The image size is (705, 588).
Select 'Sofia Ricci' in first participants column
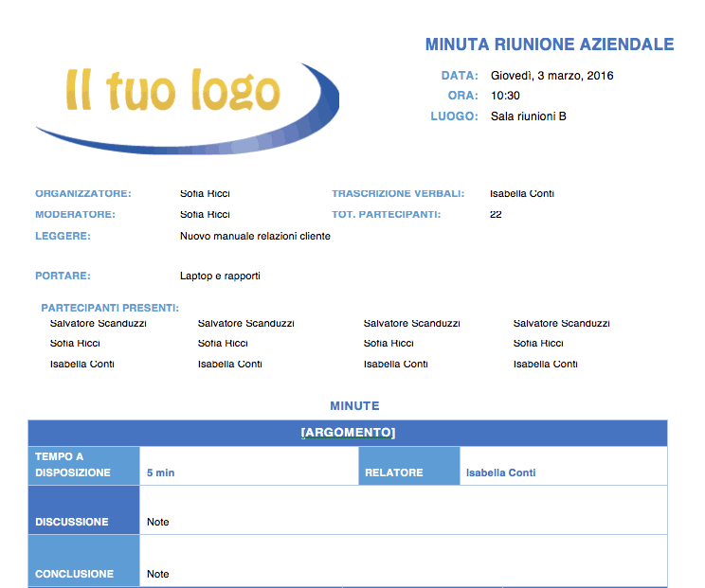[75, 344]
